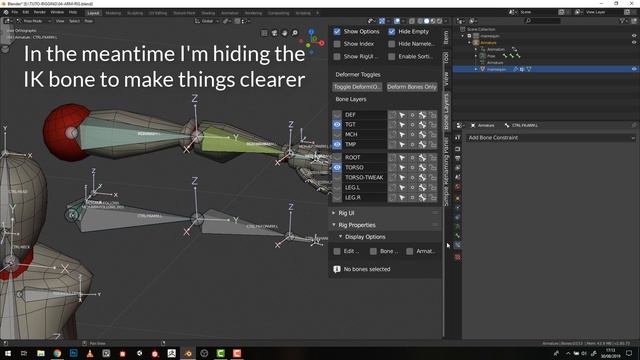The height and width of the screenshot is (360, 640).
Task: Enable the Show Index checkbox
Action: click(x=337, y=44)
